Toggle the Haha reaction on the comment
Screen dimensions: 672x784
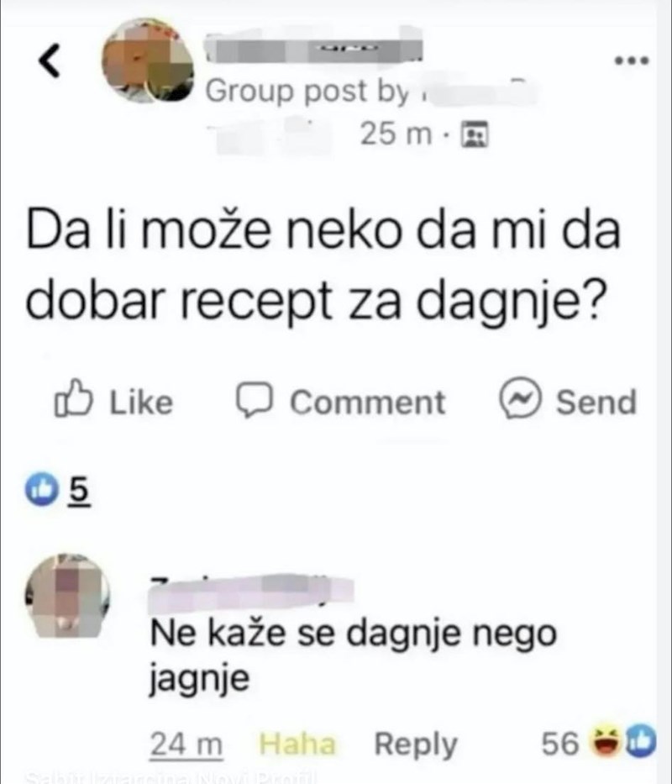(x=297, y=744)
